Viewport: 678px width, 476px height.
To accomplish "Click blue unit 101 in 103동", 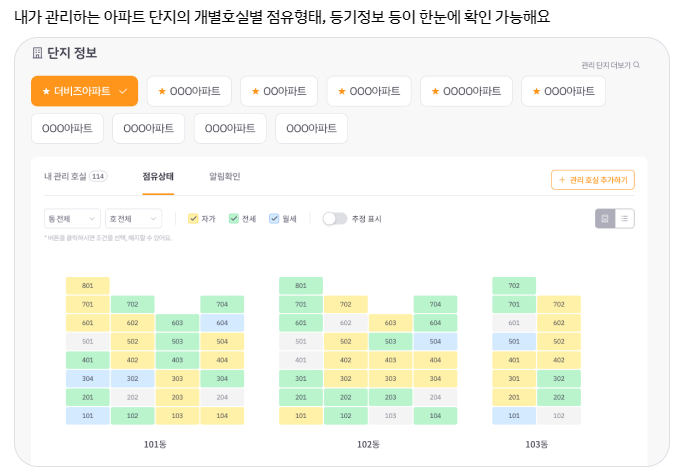I will tap(514, 416).
